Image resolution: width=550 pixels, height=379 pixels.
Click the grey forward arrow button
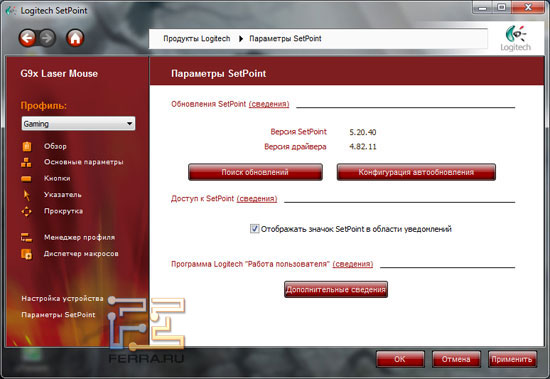[x=47, y=38]
